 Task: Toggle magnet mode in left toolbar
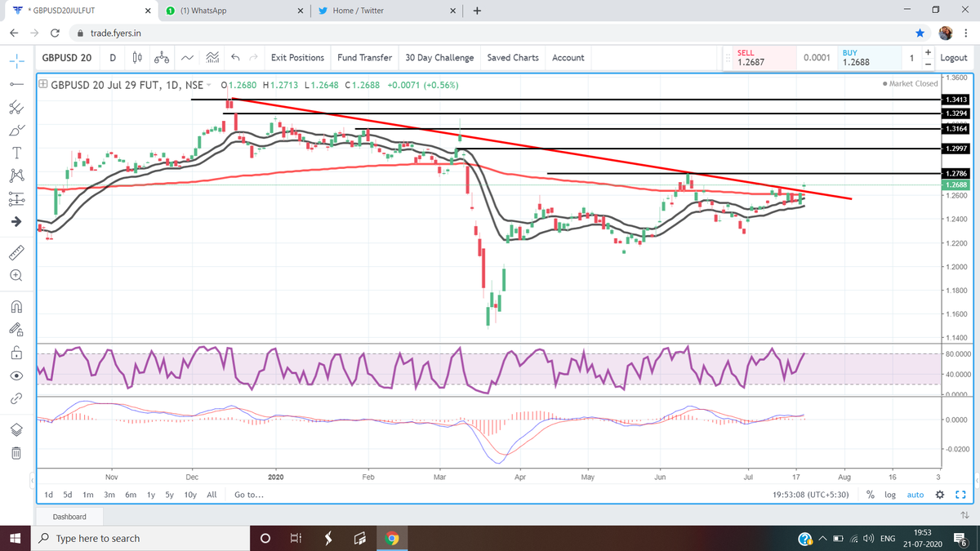click(x=16, y=307)
